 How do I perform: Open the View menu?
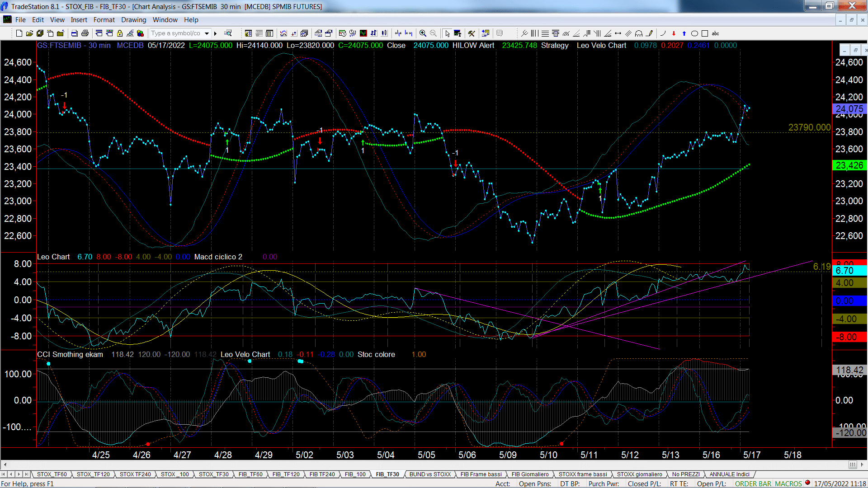coord(57,20)
